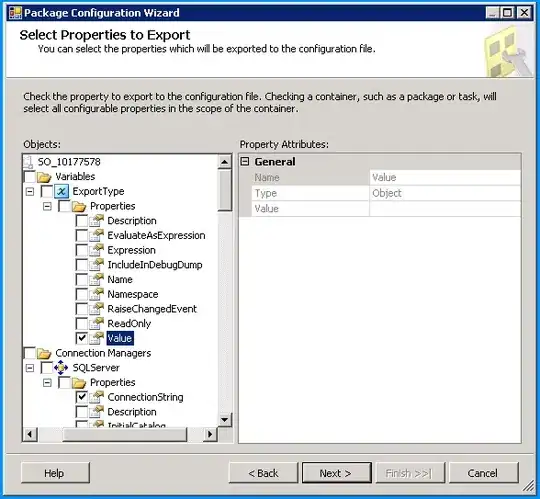The height and width of the screenshot is (499, 540).
Task: Tick the IncludeInDebugDump checkbox
Action: click(x=82, y=265)
